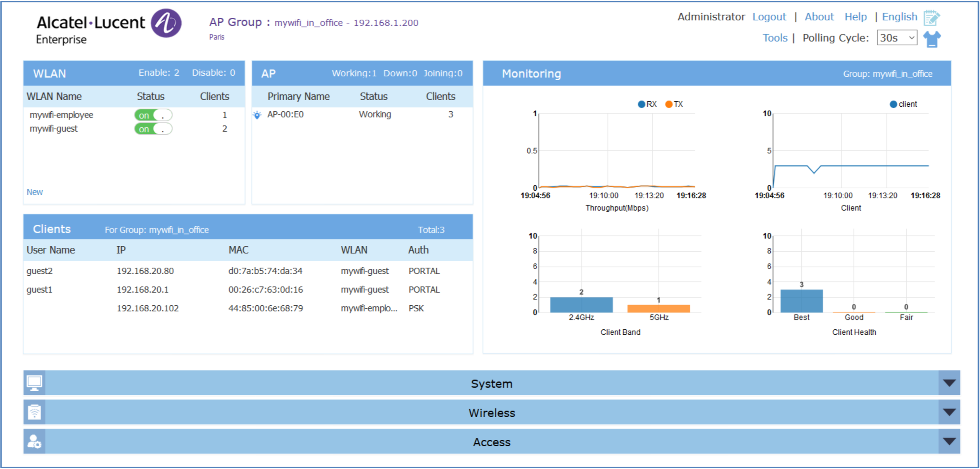Turn off the mywifi-employee WLAN switch
This screenshot has width=980, height=469.
tap(153, 115)
